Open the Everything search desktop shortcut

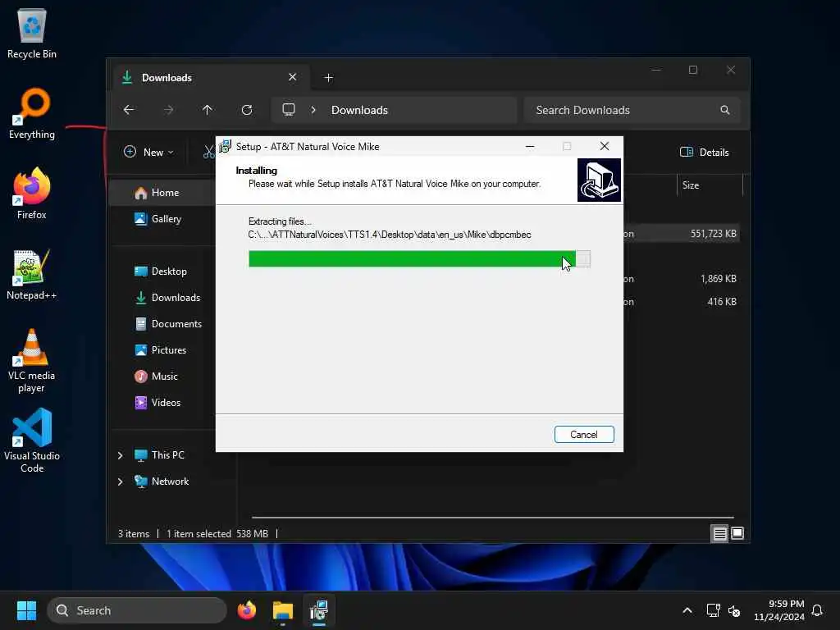tap(32, 113)
